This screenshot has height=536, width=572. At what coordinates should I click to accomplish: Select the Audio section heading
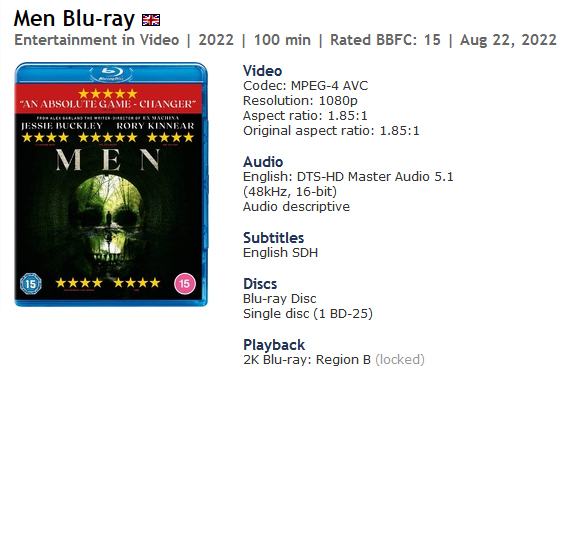263,162
